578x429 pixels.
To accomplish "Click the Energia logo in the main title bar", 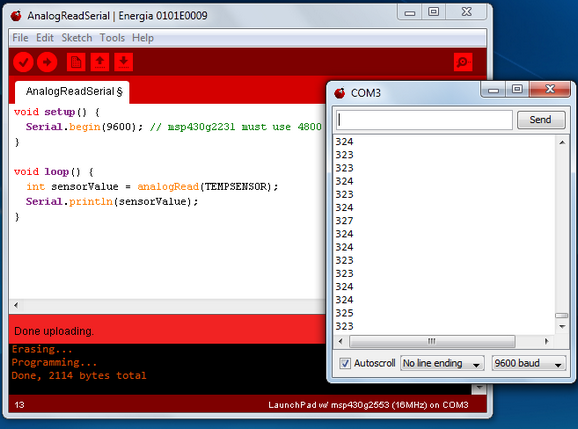I will [16, 15].
